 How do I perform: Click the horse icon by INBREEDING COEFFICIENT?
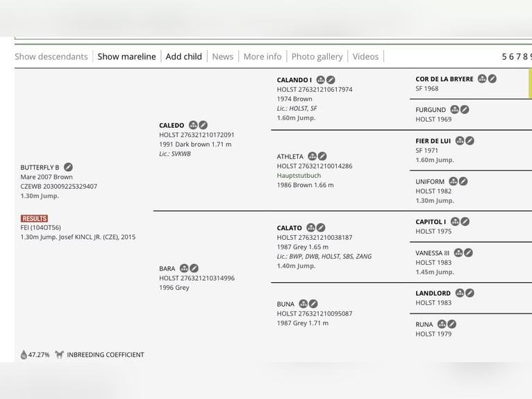click(59, 355)
